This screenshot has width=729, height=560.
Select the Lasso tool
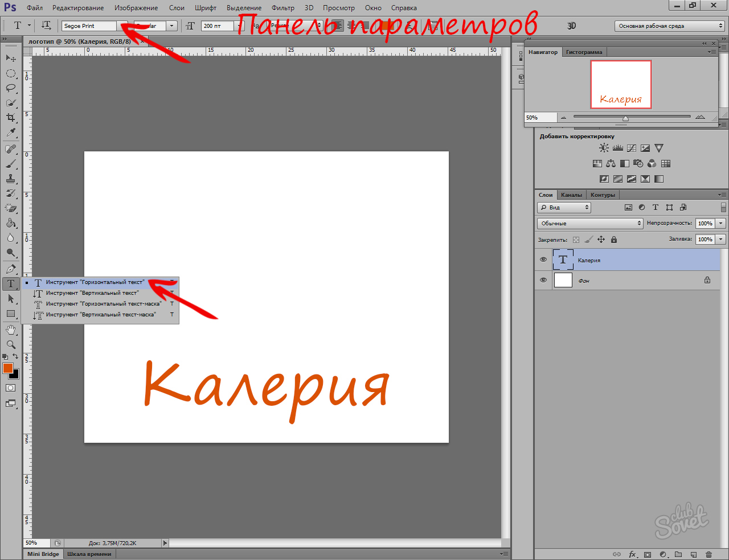click(x=11, y=88)
